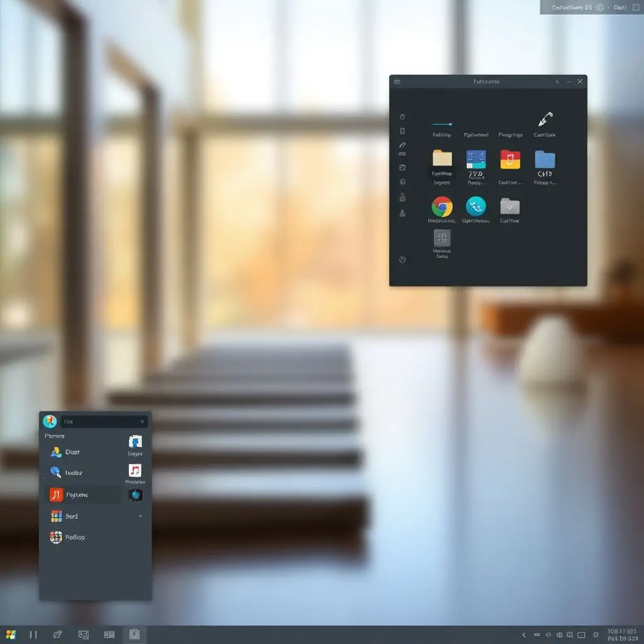
Task: Open the red music note tile in start menu
Action: [135, 470]
